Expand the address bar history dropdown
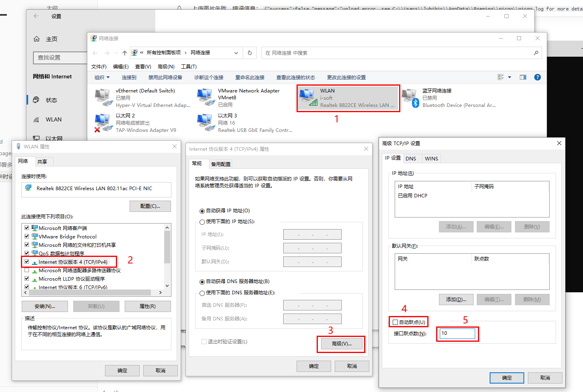 (x=236, y=53)
